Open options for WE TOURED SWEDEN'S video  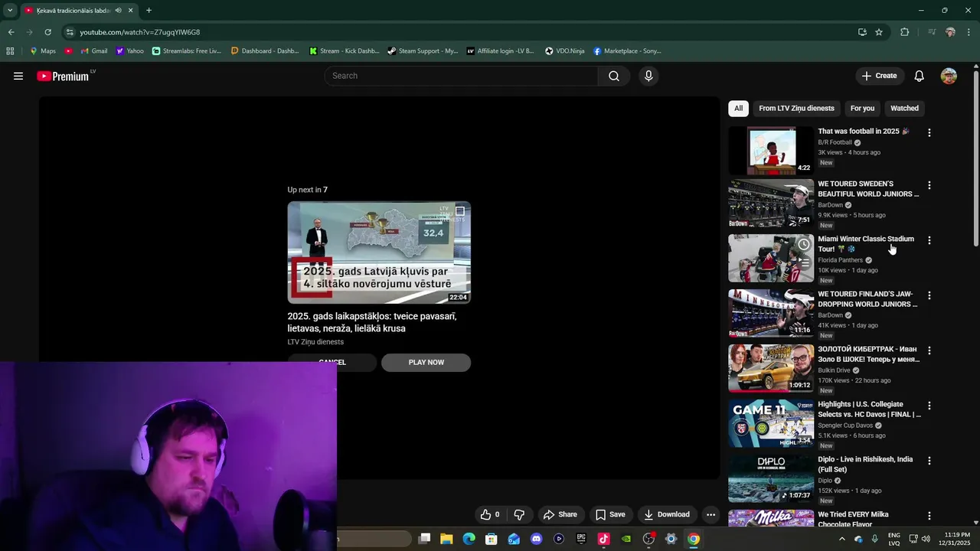(x=929, y=185)
